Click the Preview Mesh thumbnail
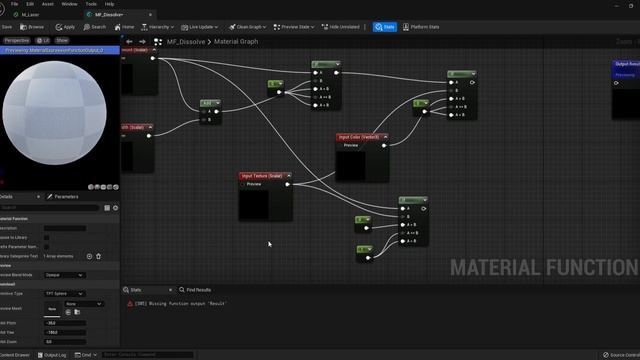This screenshot has width=640, height=360. (52, 309)
